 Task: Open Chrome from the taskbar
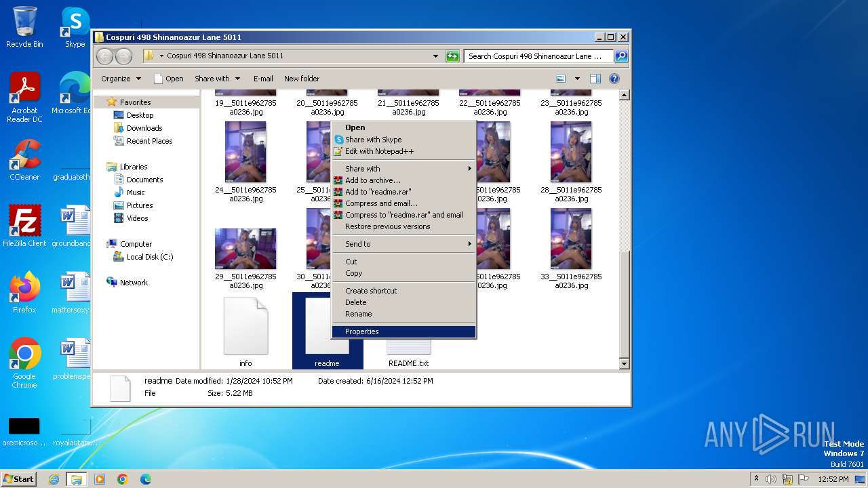[123, 479]
